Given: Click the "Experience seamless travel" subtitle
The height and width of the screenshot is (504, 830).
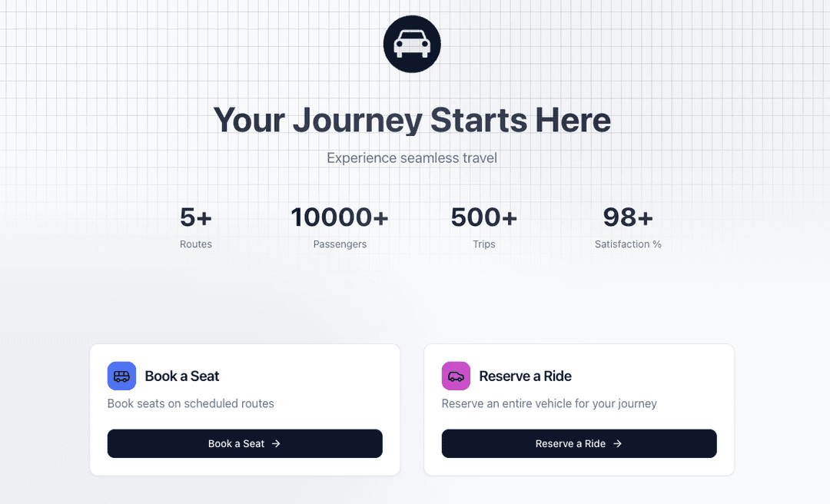Looking at the screenshot, I should [412, 158].
